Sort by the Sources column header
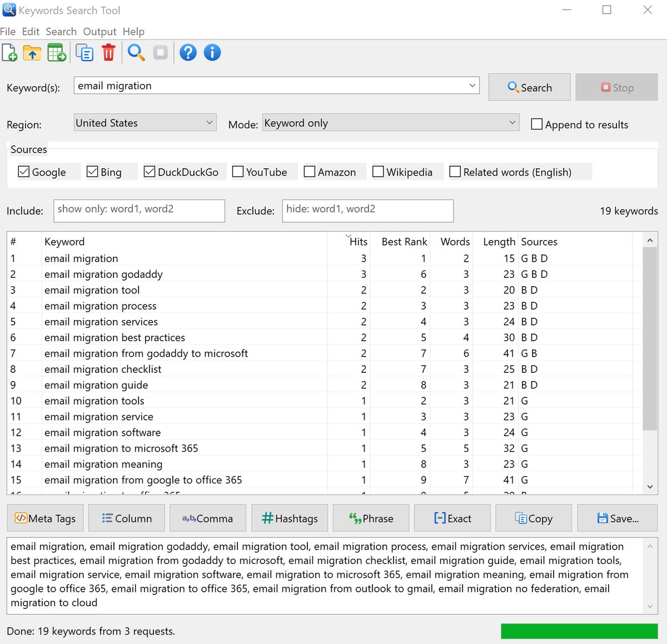 [575, 242]
